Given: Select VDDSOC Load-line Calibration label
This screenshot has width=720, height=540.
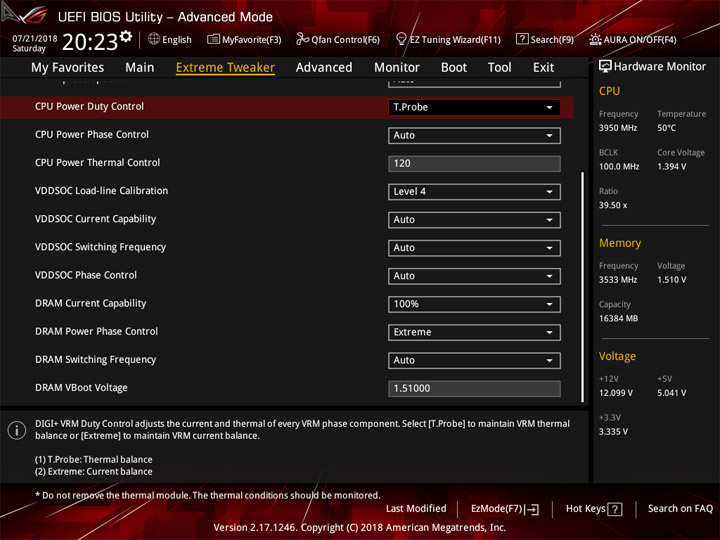Looking at the screenshot, I should pos(101,191).
